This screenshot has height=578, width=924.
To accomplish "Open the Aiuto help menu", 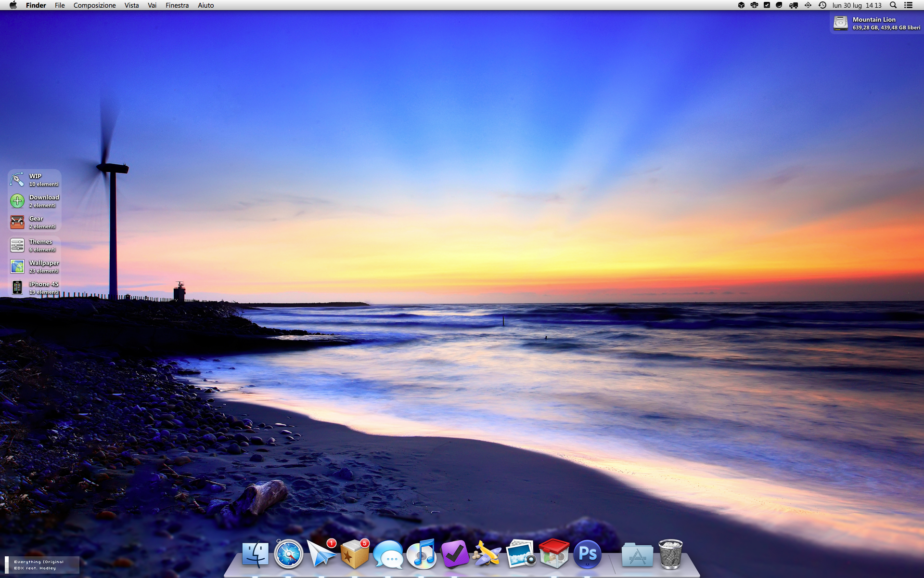I will click(x=205, y=5).
